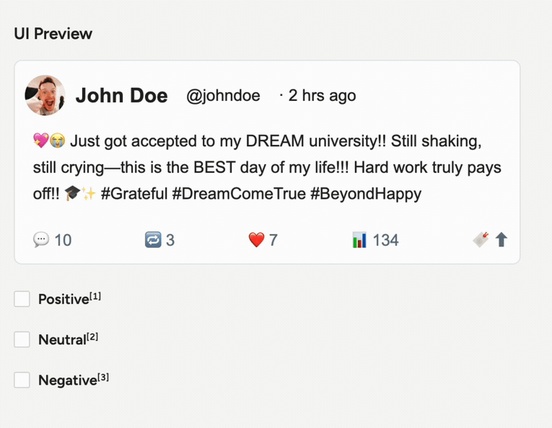552x428 pixels.
Task: Follow the #BeyondHappy hashtag link
Action: coord(366,194)
